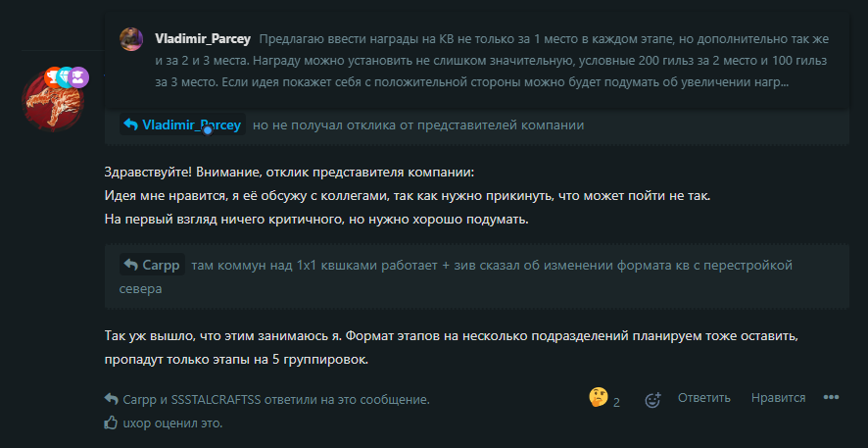Open the three-dots post options menu

832,398
